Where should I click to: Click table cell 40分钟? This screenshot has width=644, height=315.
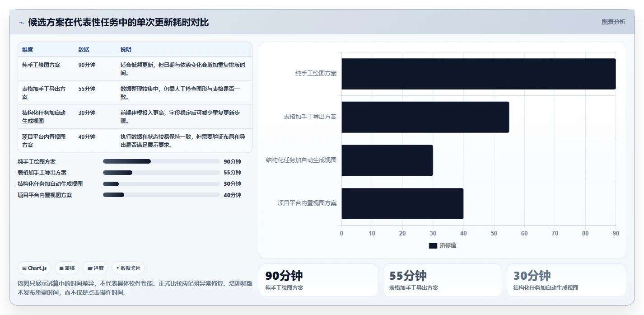tap(87, 137)
